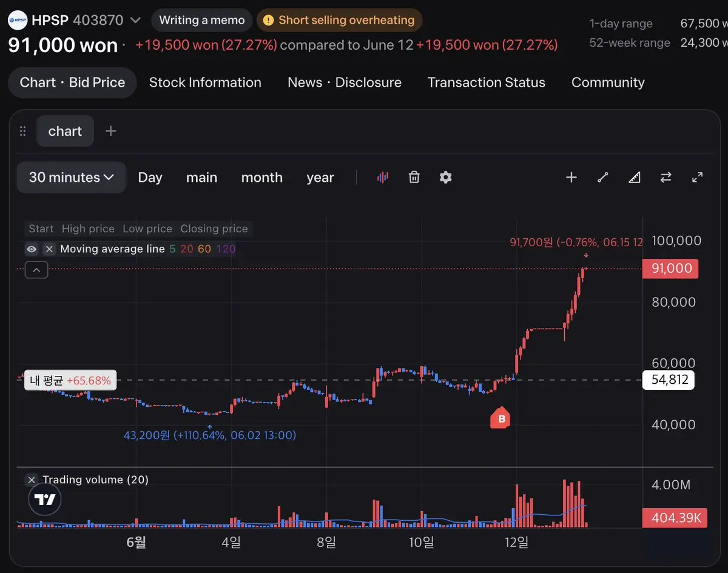The height and width of the screenshot is (573, 728).
Task: Remove the Trading volume indicator
Action: tap(32, 480)
